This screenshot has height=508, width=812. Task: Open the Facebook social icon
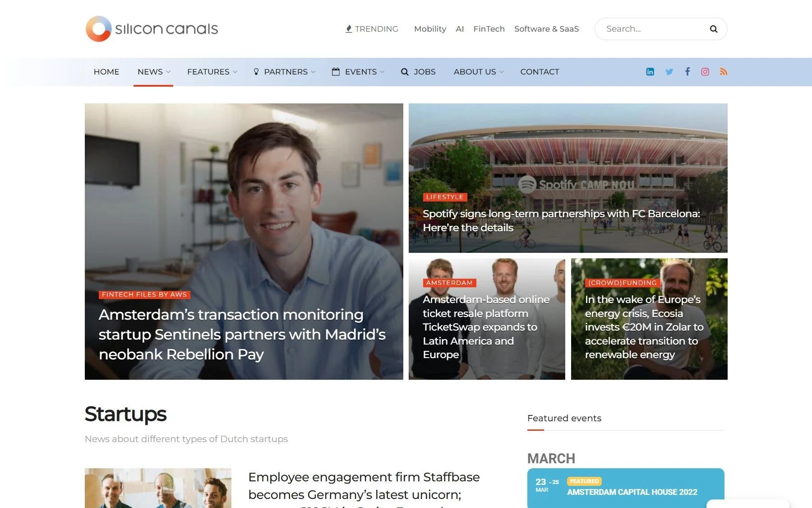pos(687,72)
